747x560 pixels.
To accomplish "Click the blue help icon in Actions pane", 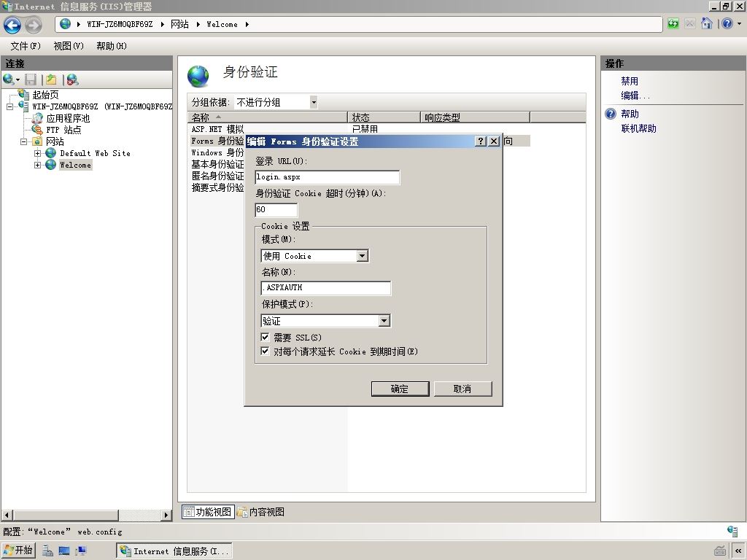I will point(611,114).
